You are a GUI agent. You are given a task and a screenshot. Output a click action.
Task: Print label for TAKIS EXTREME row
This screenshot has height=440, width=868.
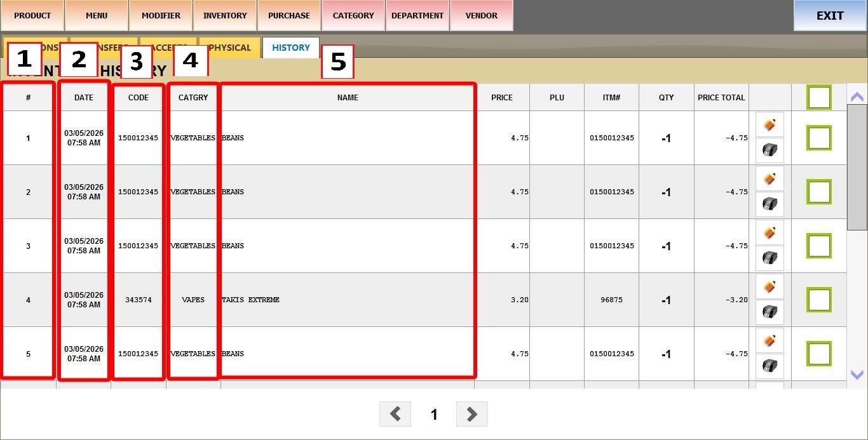coord(770,312)
